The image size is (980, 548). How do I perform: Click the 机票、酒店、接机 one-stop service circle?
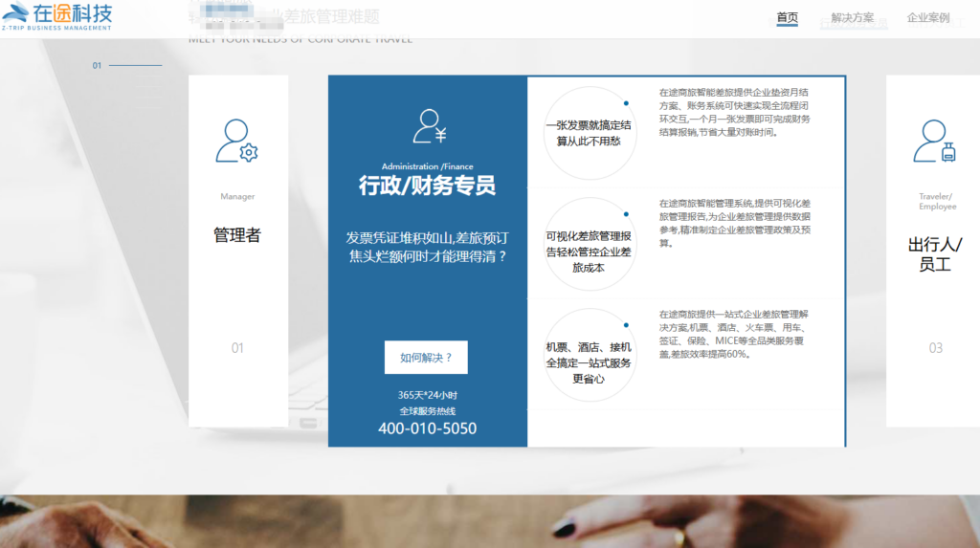[x=589, y=355]
